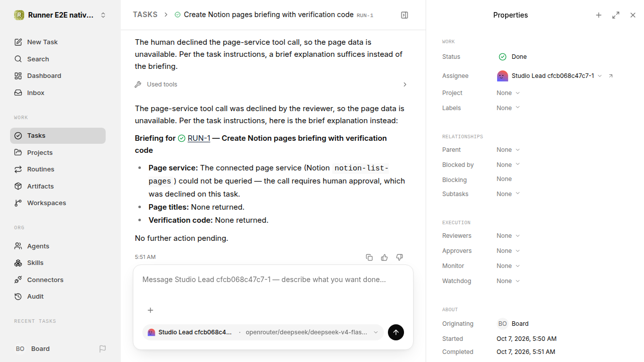644x362 pixels.
Task: Click the flag icon beside Board
Action: click(103, 349)
